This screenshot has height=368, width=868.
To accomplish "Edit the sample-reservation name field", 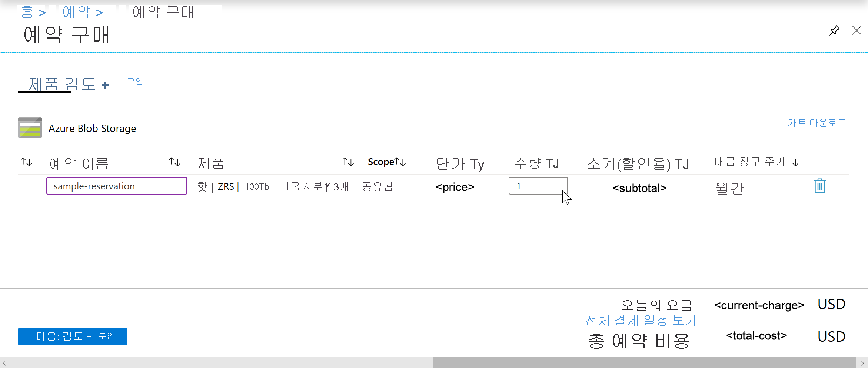I will (117, 186).
